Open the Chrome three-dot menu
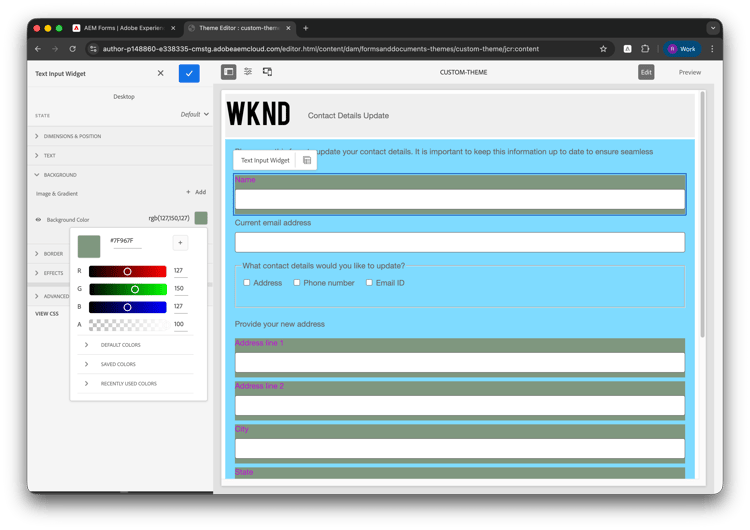Viewport: 750px width, 530px height. pyautogui.click(x=712, y=49)
